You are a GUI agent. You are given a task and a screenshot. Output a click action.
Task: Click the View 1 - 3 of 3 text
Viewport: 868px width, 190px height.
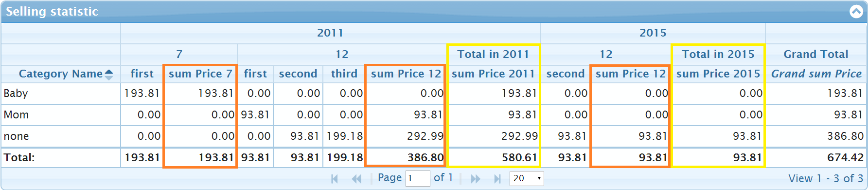(826, 179)
